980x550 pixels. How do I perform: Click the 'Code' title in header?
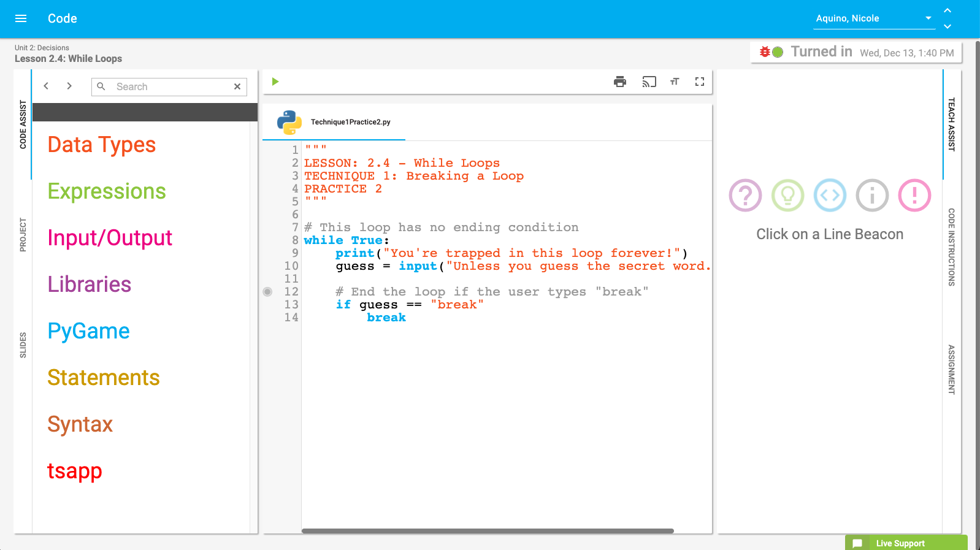63,18
